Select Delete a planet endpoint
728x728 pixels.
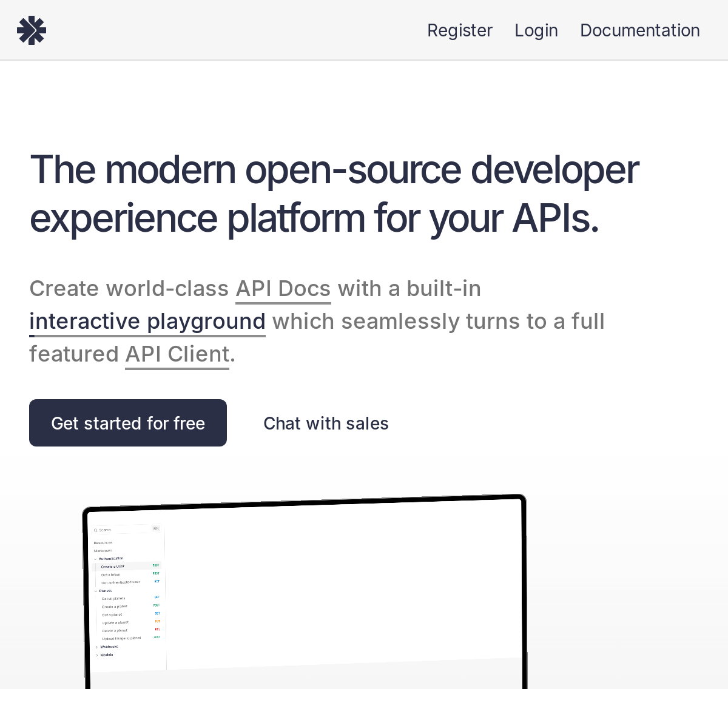tap(115, 631)
